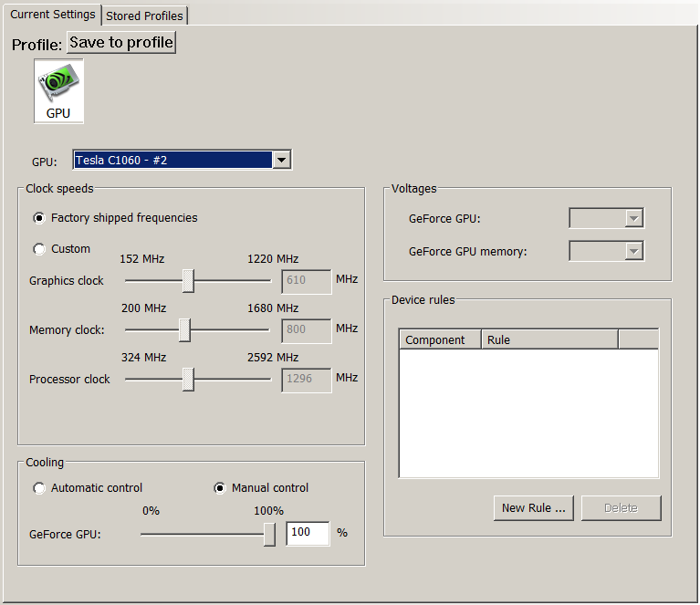
Task: Click the Memory clock 800 MHz field
Action: [x=307, y=330]
